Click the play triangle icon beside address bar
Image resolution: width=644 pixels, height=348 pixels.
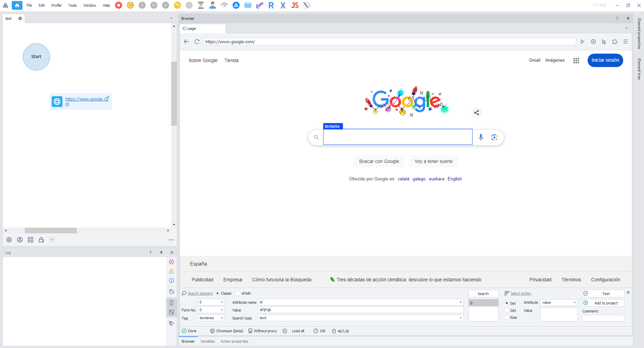click(582, 42)
